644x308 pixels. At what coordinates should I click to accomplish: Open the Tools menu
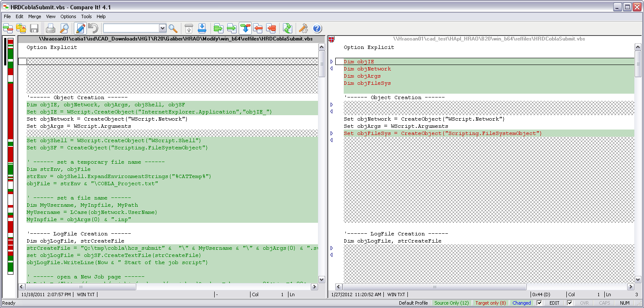click(86, 16)
